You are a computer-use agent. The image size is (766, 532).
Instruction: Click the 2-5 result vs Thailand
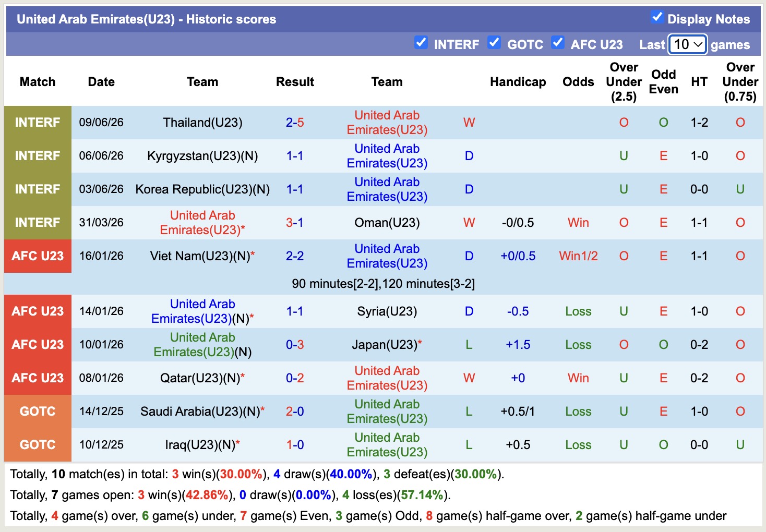coord(295,123)
